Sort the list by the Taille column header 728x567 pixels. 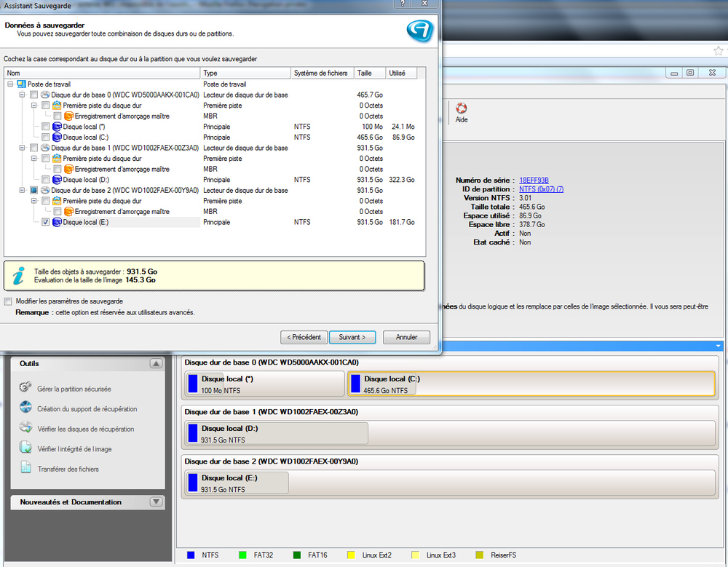[370, 74]
